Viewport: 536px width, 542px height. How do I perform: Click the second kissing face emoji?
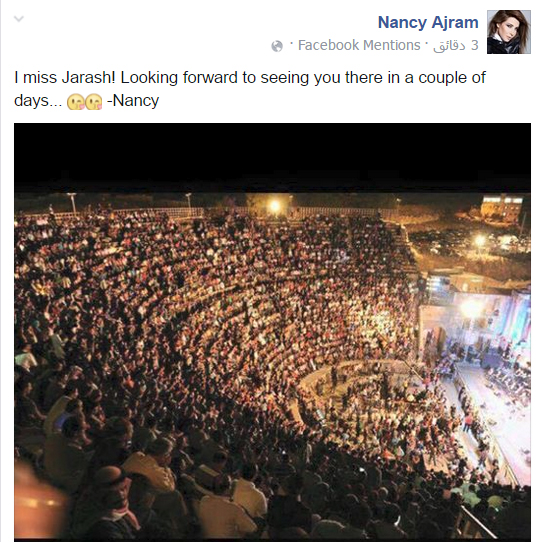(94, 102)
